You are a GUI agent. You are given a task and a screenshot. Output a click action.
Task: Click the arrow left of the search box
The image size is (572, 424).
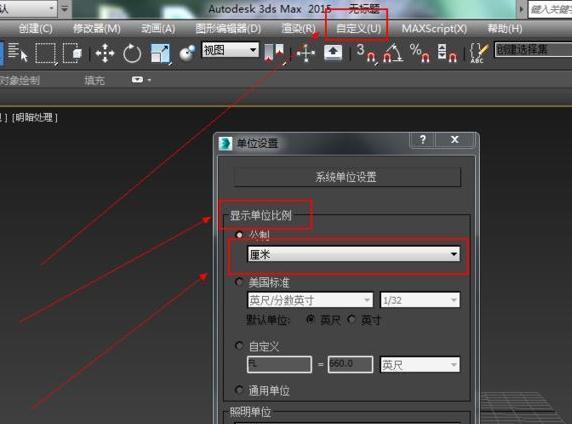click(x=521, y=9)
